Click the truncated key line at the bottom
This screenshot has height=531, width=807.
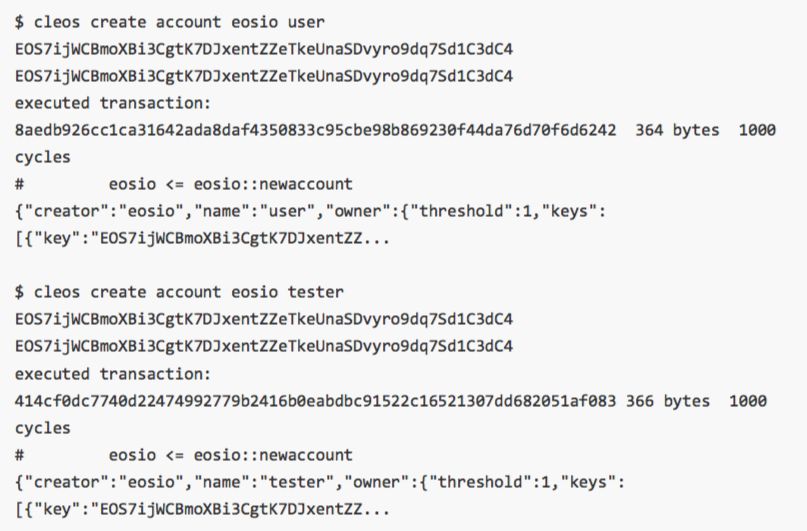(x=204, y=509)
